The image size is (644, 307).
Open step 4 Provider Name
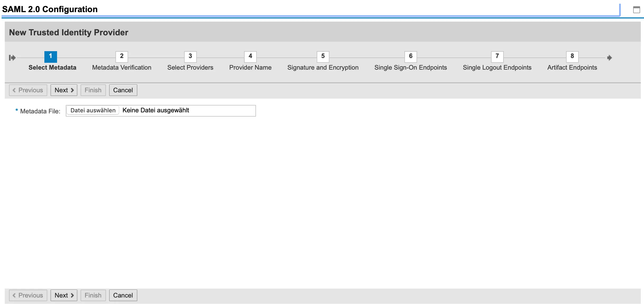click(x=250, y=56)
